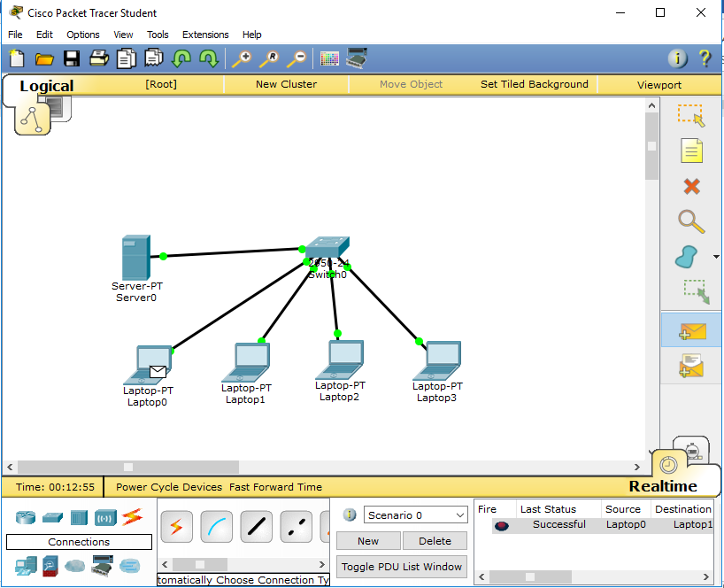Select the Copper Straight-Through cable
724x588 pixels.
tap(256, 527)
